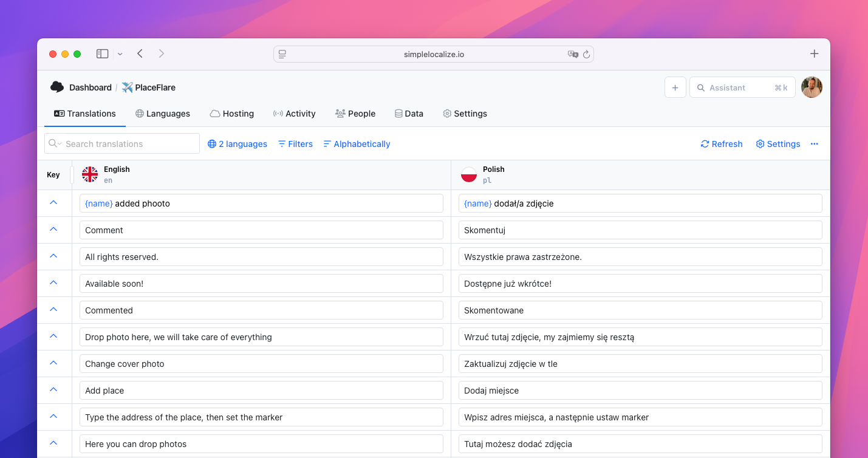Viewport: 868px width, 458px height.
Task: Click the Key column header
Action: (53, 175)
